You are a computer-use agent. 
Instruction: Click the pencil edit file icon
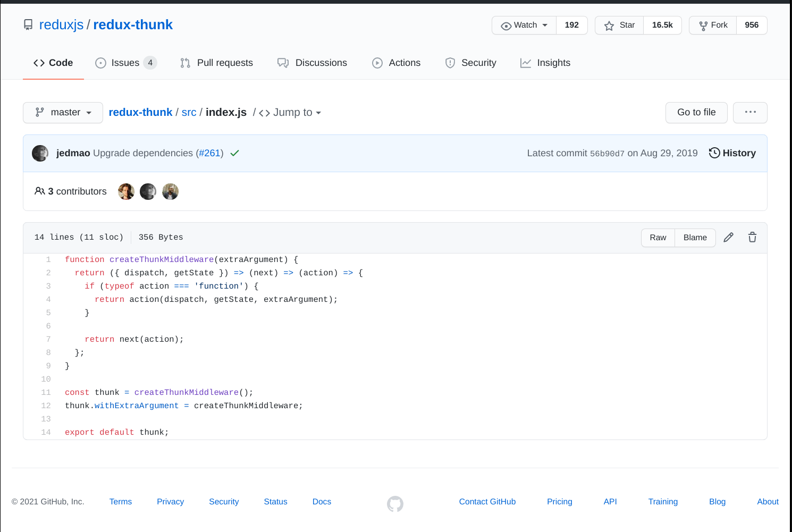click(x=729, y=238)
